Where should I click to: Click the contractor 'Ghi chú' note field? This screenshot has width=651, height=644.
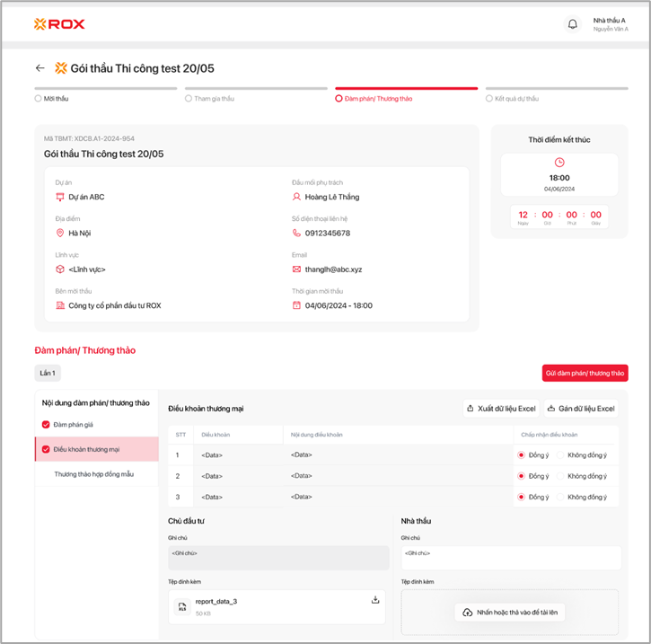[509, 558]
